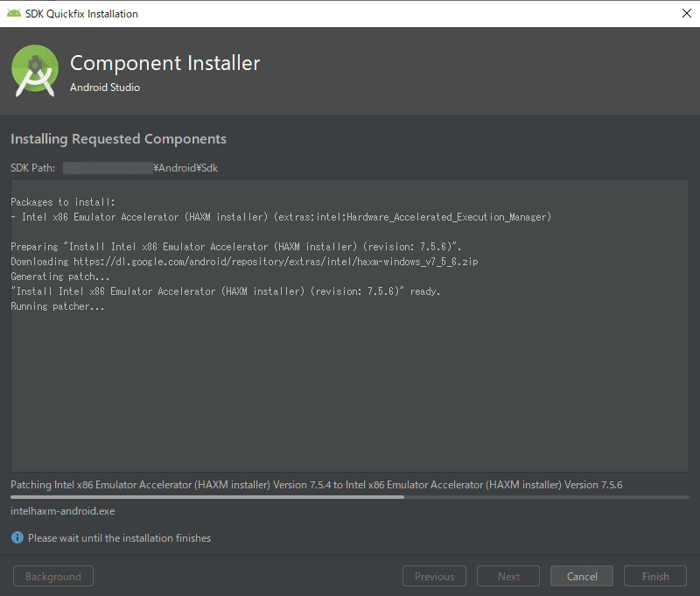Click the log line ending in 'ready.'
The height and width of the screenshot is (596, 700).
(226, 291)
